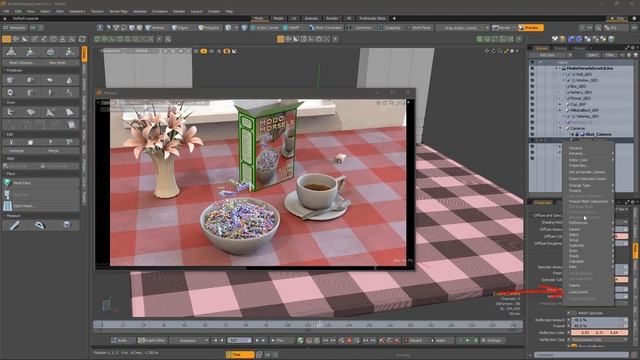The height and width of the screenshot is (360, 640).
Task: Expand the Cup_GRP group
Action: click(560, 104)
